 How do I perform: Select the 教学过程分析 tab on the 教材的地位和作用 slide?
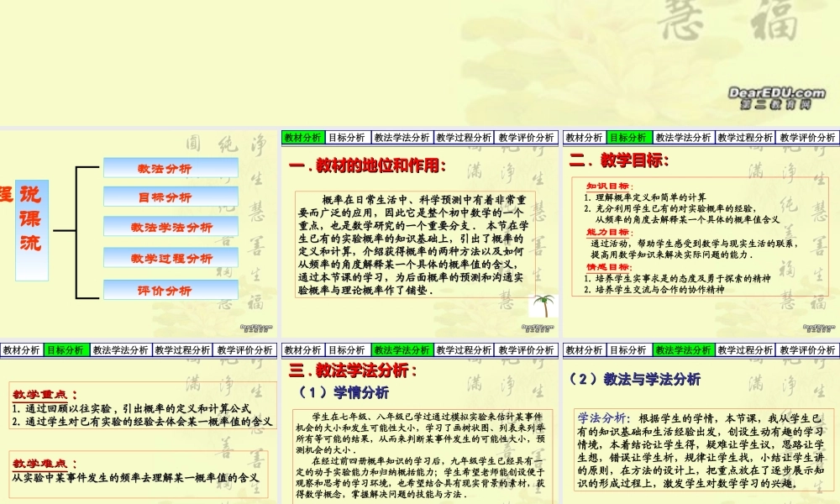(x=464, y=138)
